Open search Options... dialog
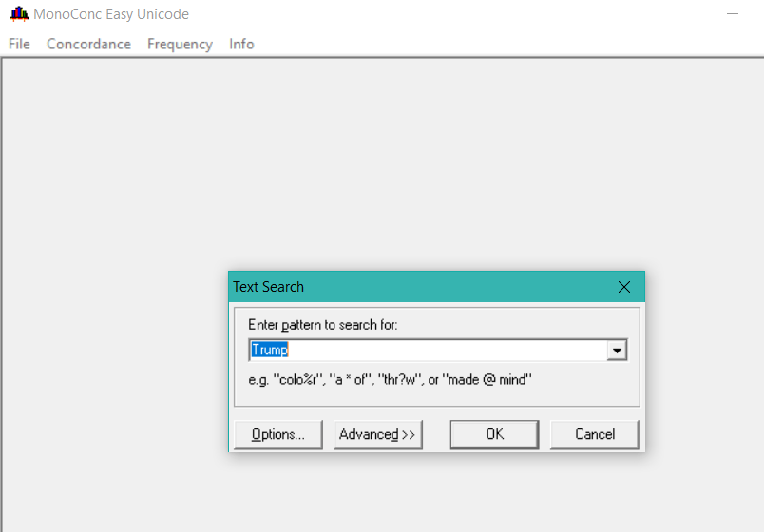Viewport: 764px width, 532px height. tap(278, 434)
